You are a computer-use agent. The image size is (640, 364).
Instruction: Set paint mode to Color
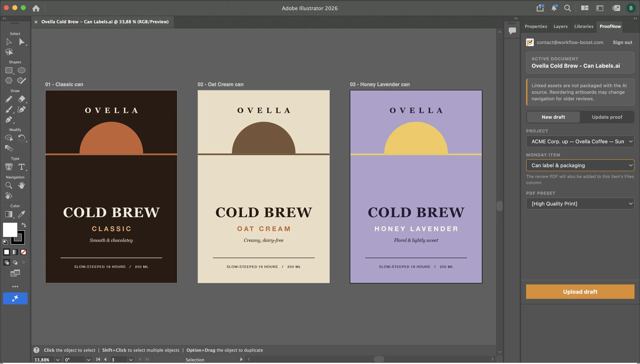(7, 252)
